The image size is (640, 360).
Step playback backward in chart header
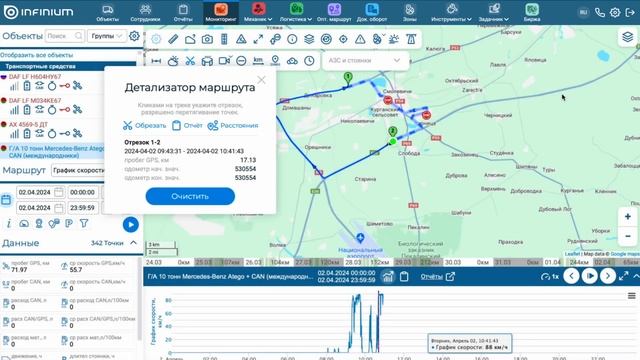pos(571,276)
